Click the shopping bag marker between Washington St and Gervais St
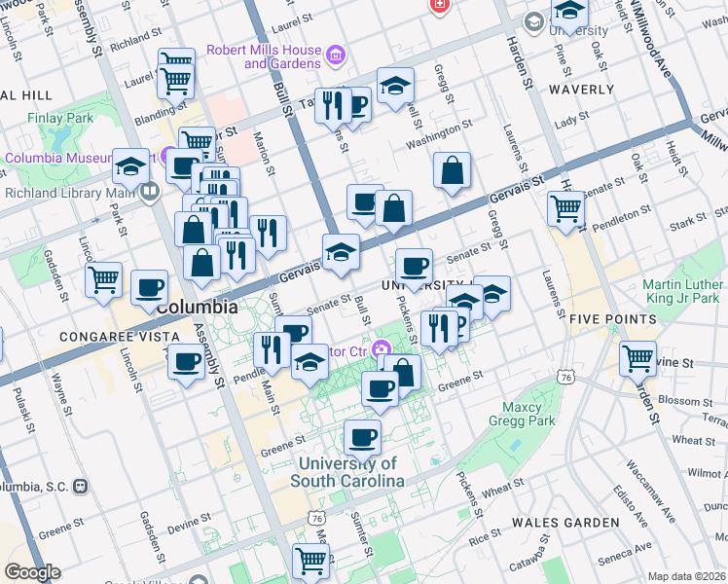Image resolution: width=728 pixels, height=584 pixels. (453, 170)
